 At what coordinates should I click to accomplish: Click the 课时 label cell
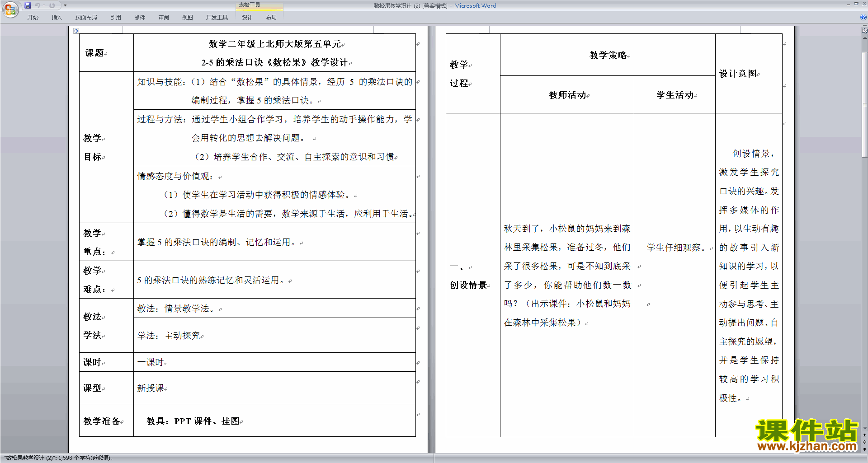point(106,362)
